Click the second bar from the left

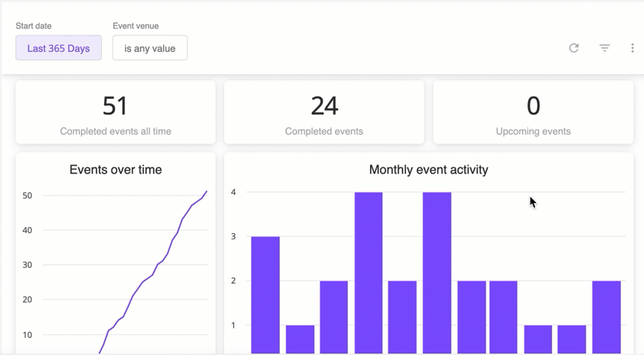(x=300, y=339)
